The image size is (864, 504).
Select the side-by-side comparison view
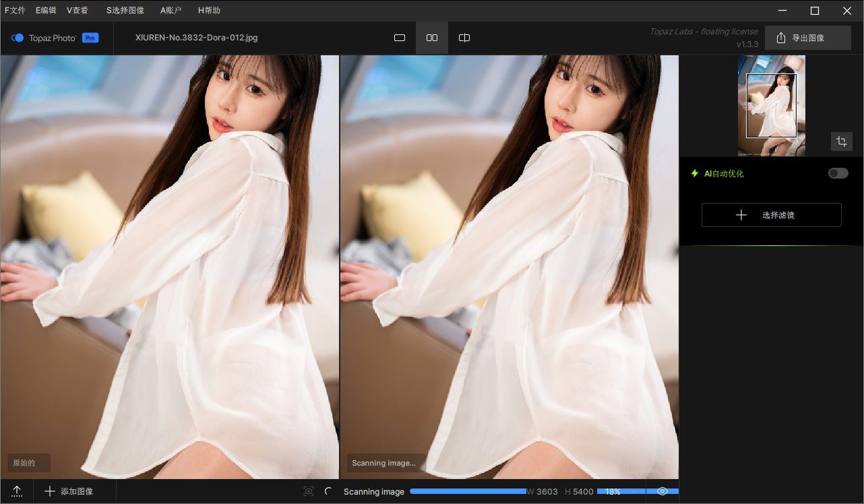pos(431,38)
